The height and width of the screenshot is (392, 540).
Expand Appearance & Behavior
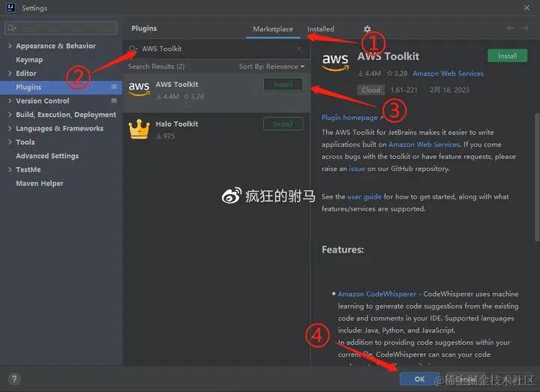pos(10,46)
